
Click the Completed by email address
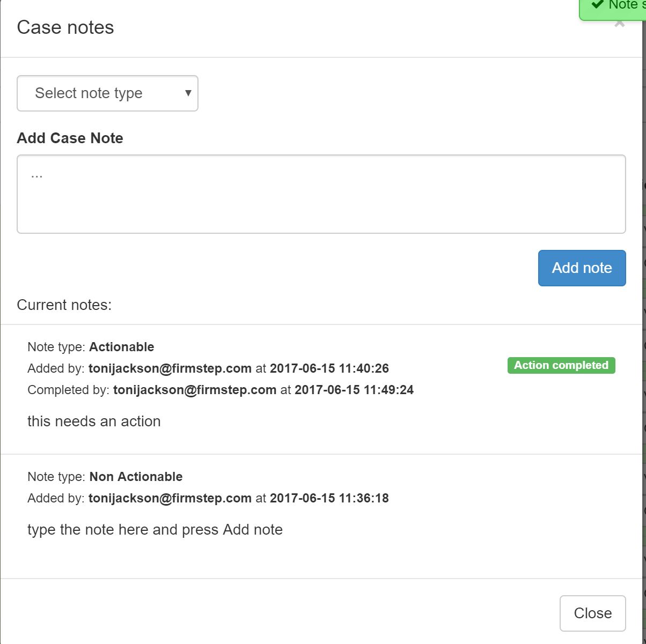pos(195,390)
